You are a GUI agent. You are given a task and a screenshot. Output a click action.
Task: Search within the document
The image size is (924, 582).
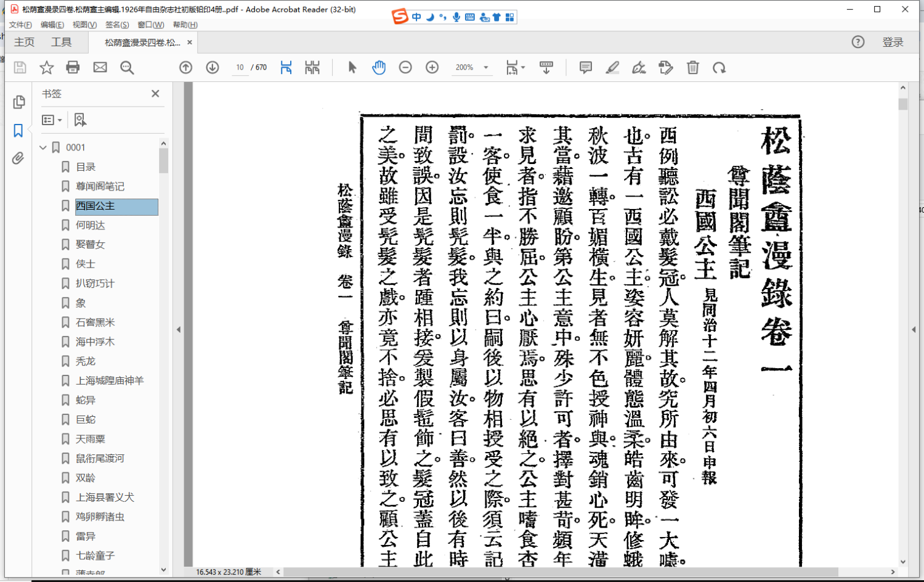click(127, 68)
